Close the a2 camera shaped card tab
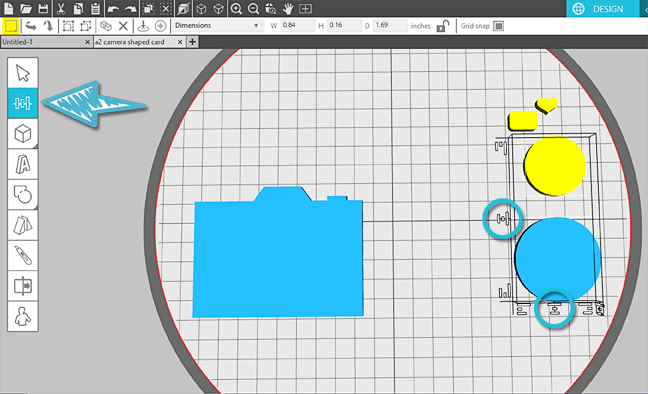Viewport: 648px width, 394px height. [x=180, y=42]
